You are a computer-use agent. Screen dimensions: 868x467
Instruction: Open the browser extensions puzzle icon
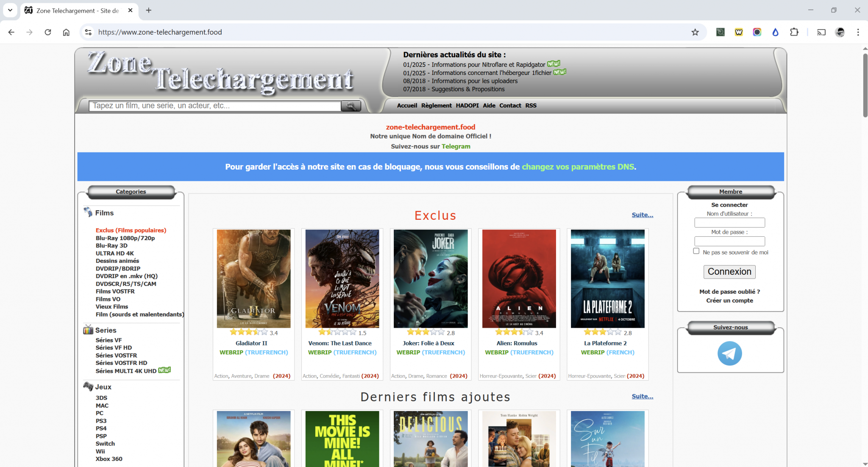coord(794,32)
